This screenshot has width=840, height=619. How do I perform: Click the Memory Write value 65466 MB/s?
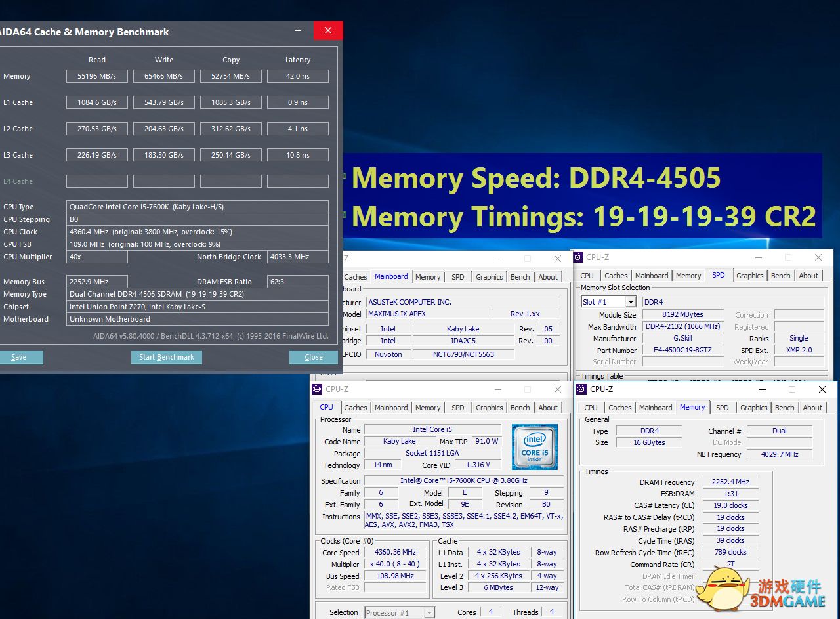tap(164, 76)
